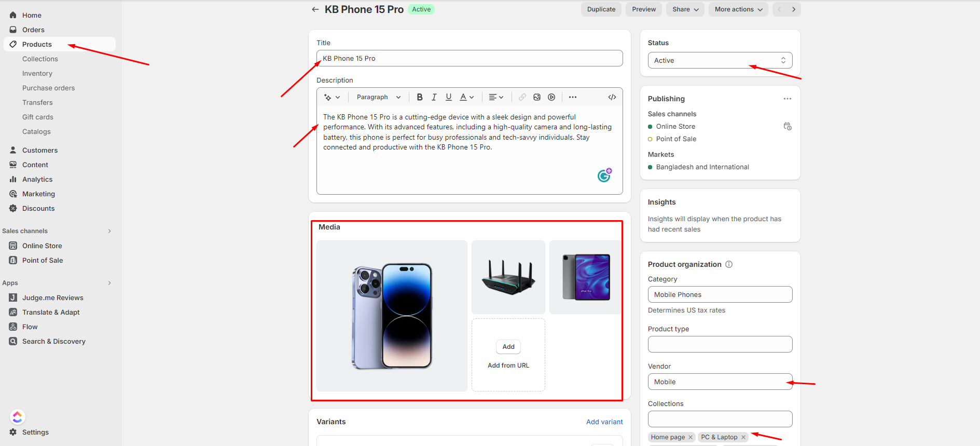Image resolution: width=980 pixels, height=446 pixels.
Task: Open Catalogs submenu item
Action: (36, 131)
